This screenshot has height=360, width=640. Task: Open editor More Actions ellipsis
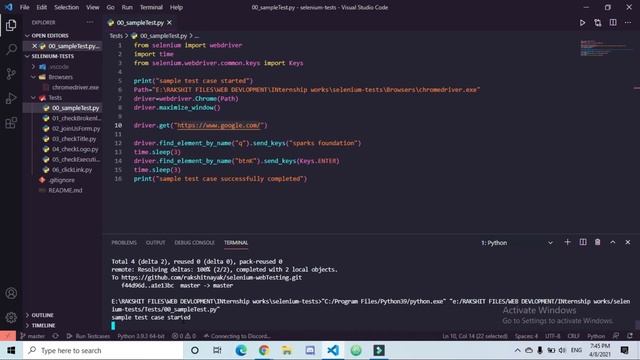tap(628, 23)
